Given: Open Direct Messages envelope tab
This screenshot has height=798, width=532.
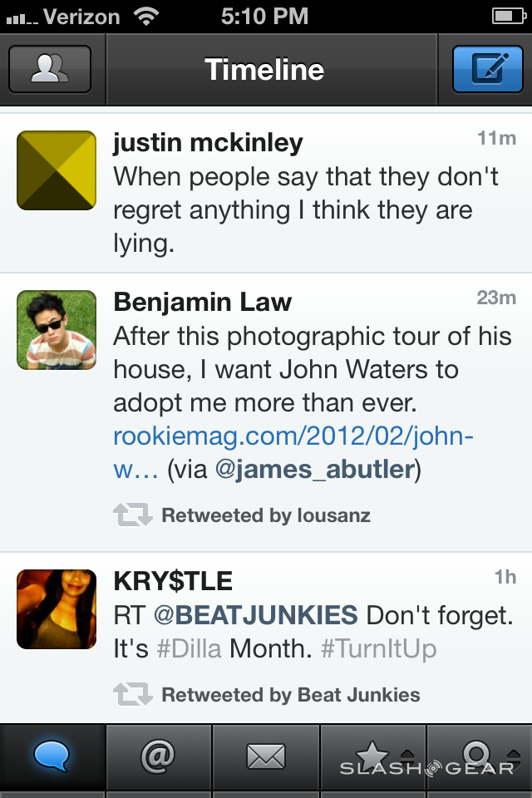Looking at the screenshot, I should coord(265,756).
